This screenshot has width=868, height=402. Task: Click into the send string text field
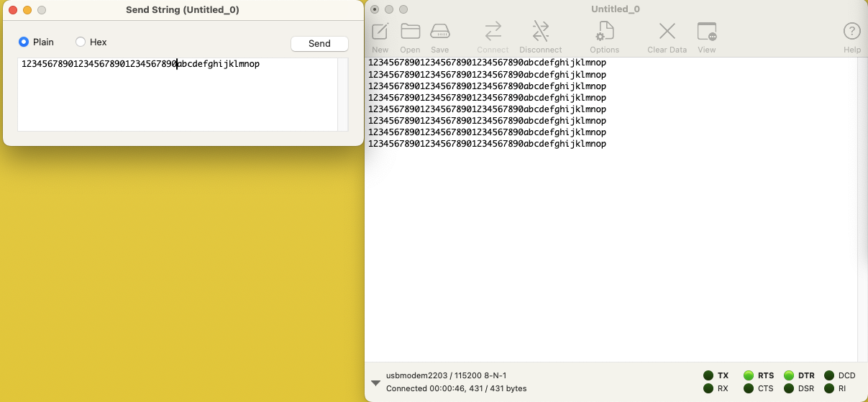pos(178,94)
